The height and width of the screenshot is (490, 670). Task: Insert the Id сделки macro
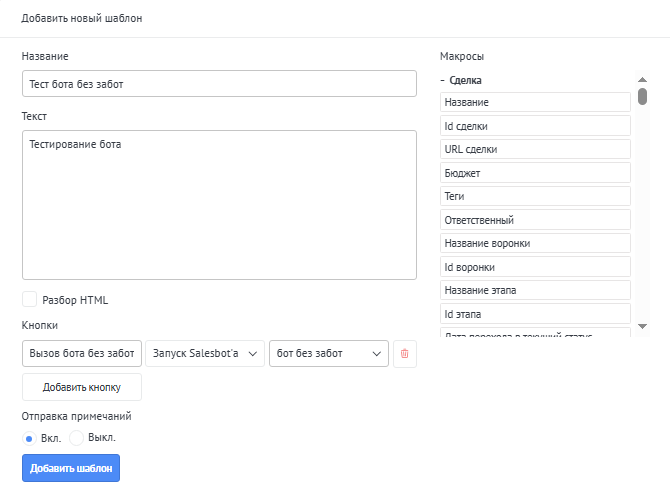tap(535, 126)
